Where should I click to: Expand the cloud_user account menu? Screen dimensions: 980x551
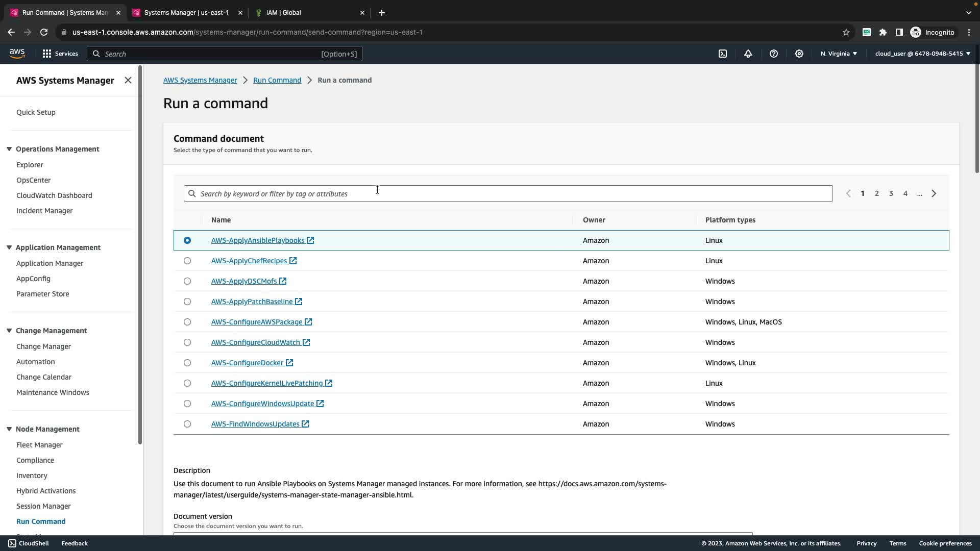coord(922,54)
